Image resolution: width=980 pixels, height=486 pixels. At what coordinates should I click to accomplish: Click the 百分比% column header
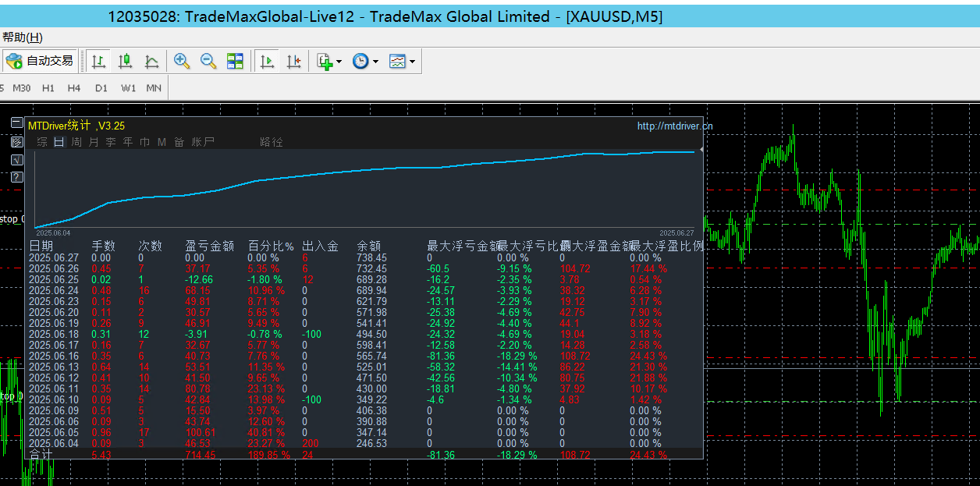(271, 246)
